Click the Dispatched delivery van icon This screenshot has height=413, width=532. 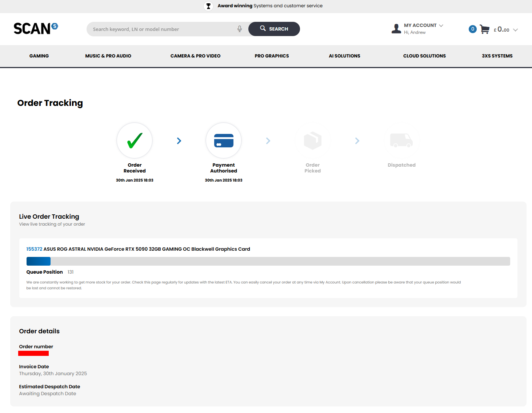click(x=401, y=140)
